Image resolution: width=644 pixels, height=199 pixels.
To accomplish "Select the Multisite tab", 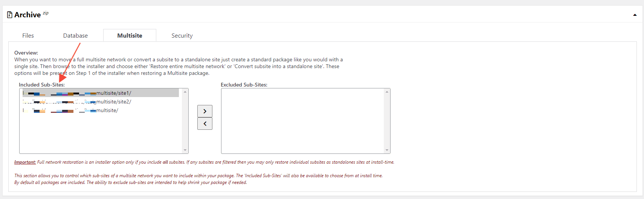I will [x=130, y=35].
